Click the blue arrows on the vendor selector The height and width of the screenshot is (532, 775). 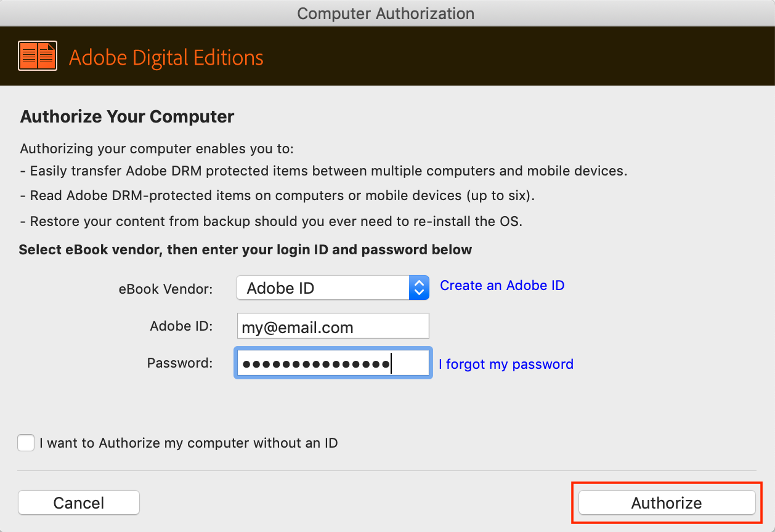(x=419, y=288)
